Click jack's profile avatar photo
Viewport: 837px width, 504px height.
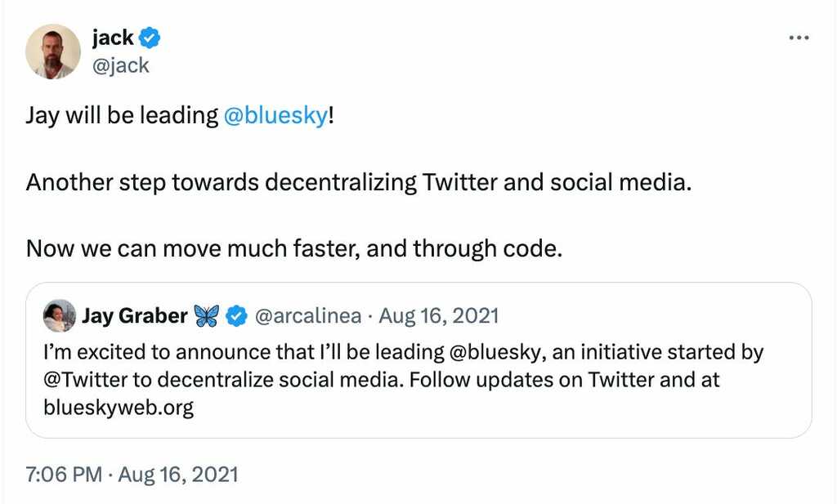[x=53, y=51]
